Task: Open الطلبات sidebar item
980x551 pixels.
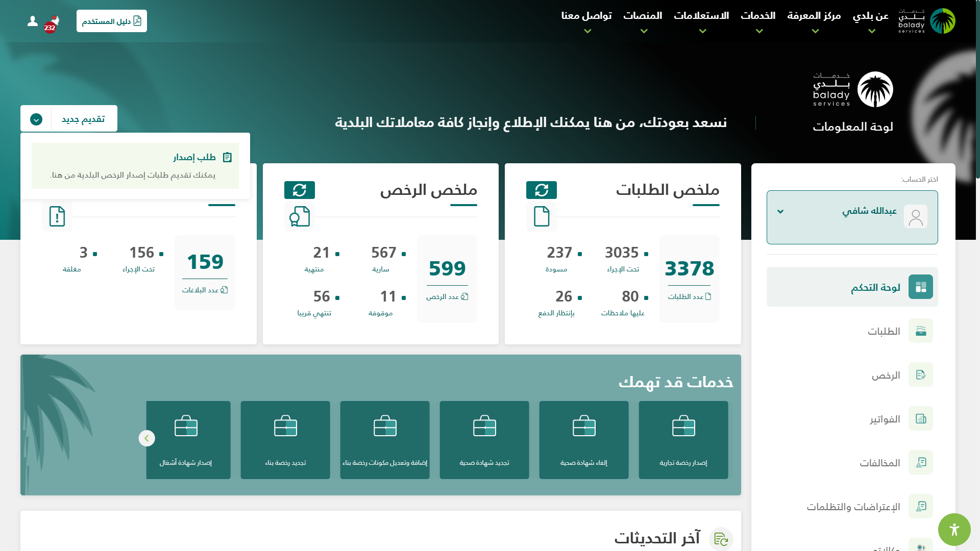Action: (884, 331)
